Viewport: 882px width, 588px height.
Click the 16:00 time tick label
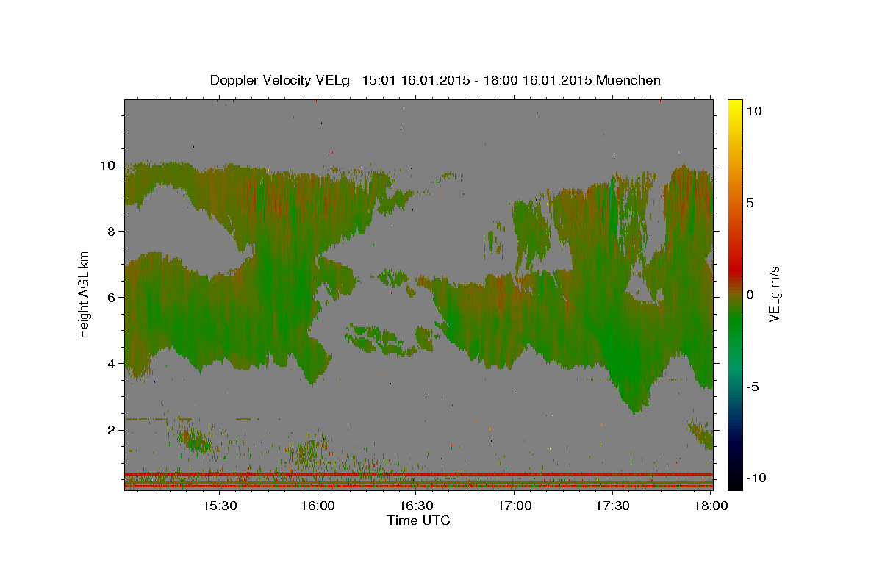point(318,506)
